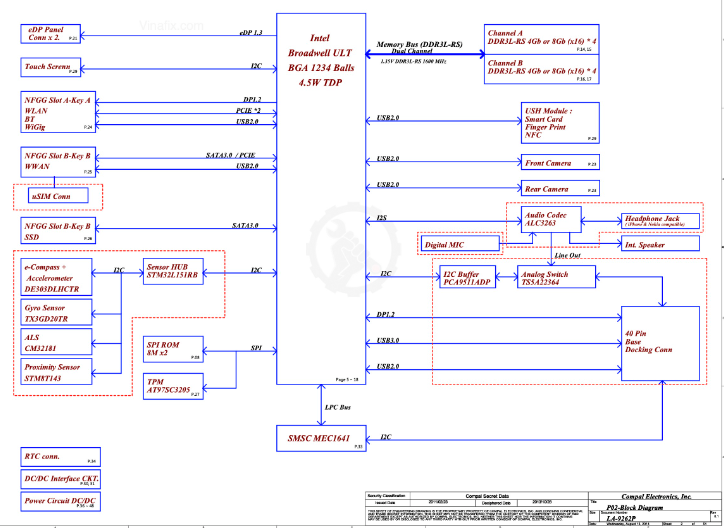Image resolution: width=724 pixels, height=528 pixels.
Task: Click the 40 Pin Base Docking Conn block
Action: tap(660, 344)
